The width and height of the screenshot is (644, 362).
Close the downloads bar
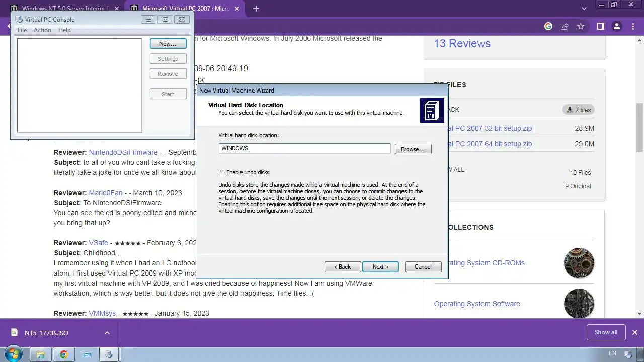tap(635, 332)
